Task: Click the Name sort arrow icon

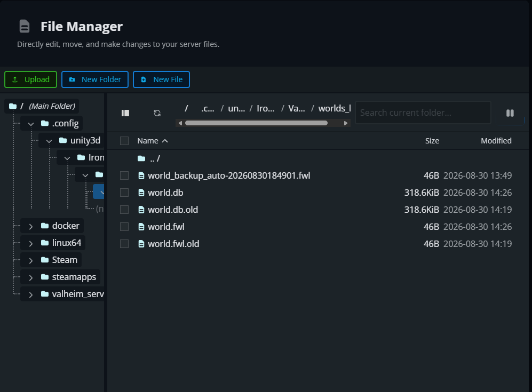Action: pos(165,141)
